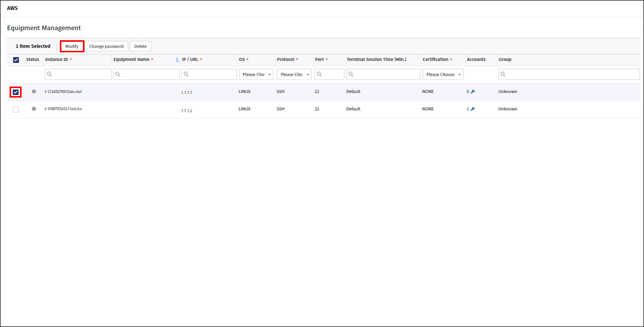Sort by the Instance ID column header
Image resolution: width=644 pixels, height=327 pixels.
pyautogui.click(x=57, y=59)
